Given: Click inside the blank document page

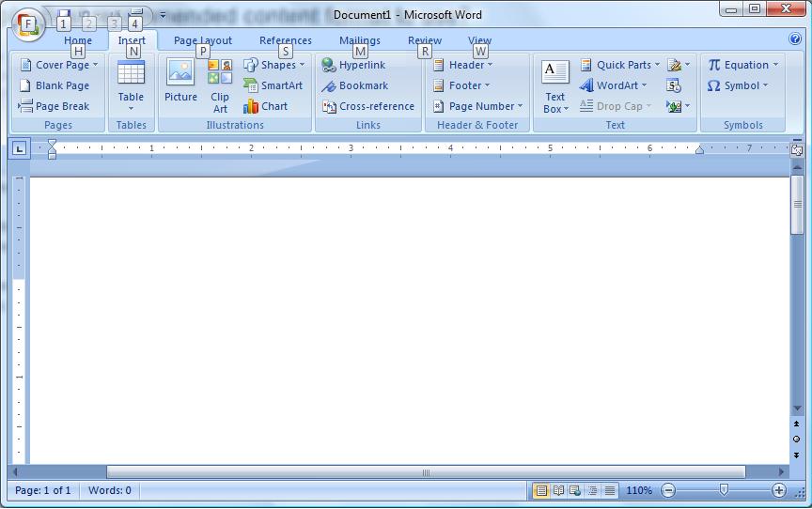Looking at the screenshot, I should point(409,319).
